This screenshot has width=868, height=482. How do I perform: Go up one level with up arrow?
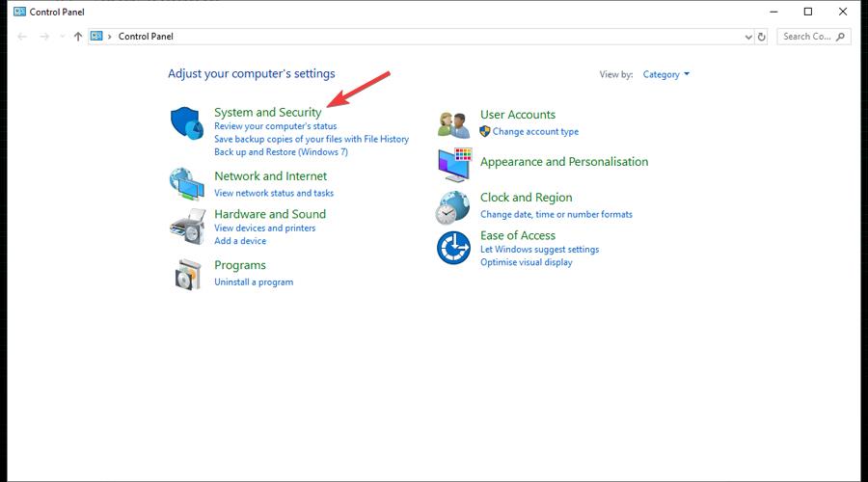coord(77,37)
